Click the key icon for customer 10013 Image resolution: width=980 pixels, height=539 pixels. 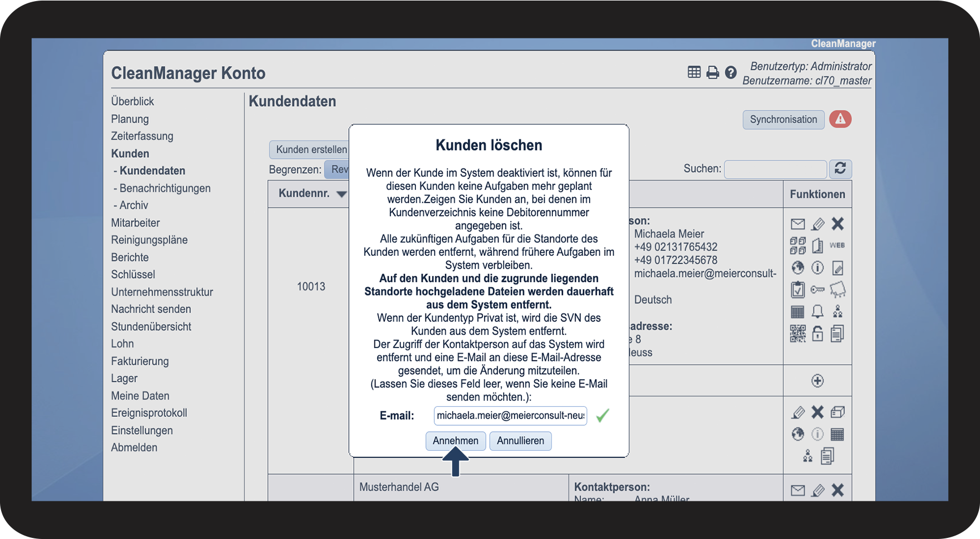click(x=817, y=290)
